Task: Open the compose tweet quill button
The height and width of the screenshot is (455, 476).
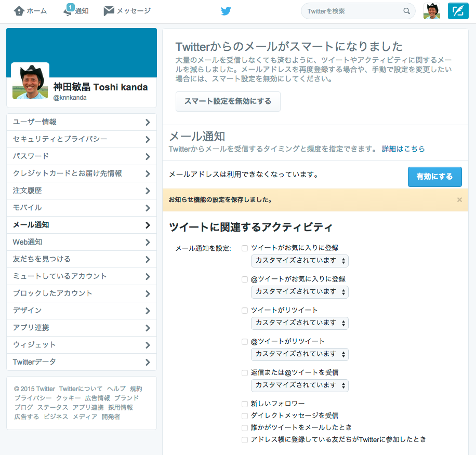Action: 458,11
